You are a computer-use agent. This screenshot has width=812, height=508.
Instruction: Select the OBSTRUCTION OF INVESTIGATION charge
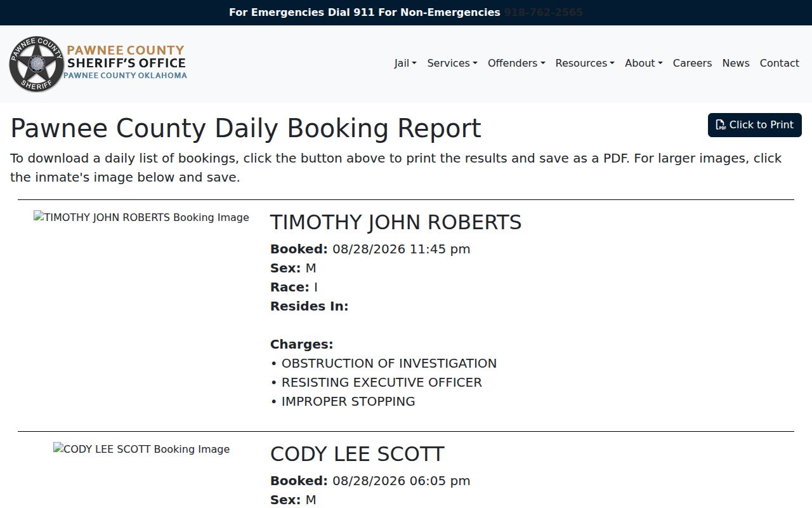[389, 363]
